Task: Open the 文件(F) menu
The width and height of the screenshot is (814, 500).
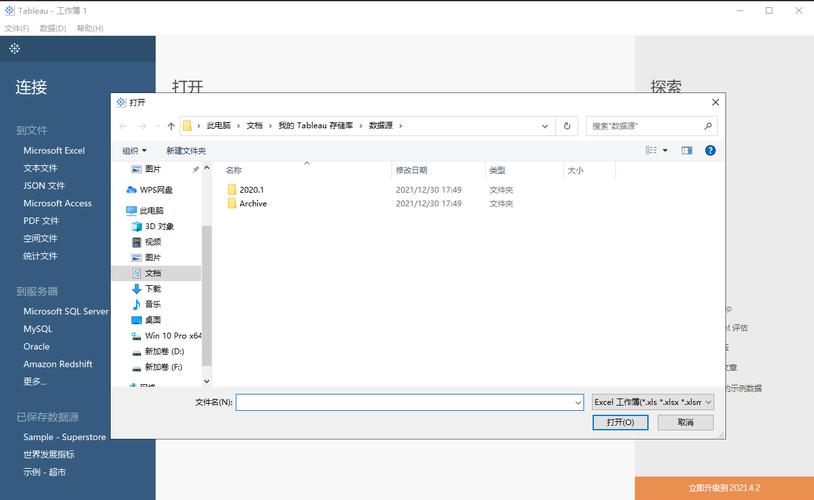Action: tap(17, 28)
